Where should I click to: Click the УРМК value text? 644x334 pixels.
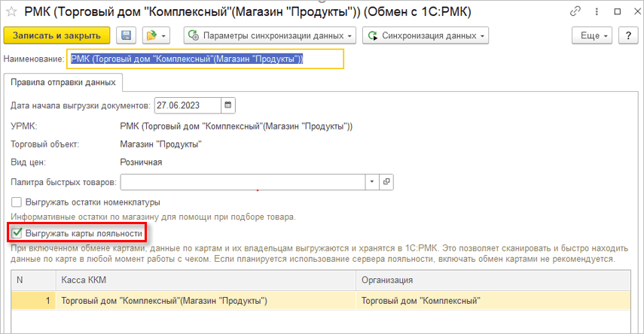coord(237,126)
